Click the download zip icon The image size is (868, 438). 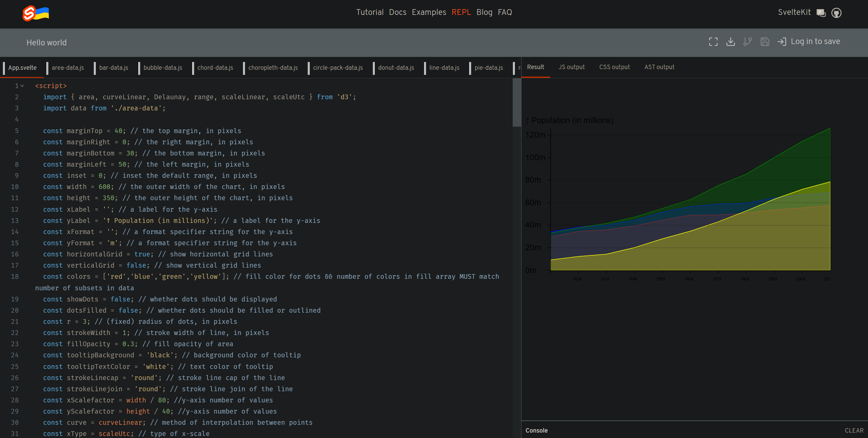pyautogui.click(x=731, y=42)
